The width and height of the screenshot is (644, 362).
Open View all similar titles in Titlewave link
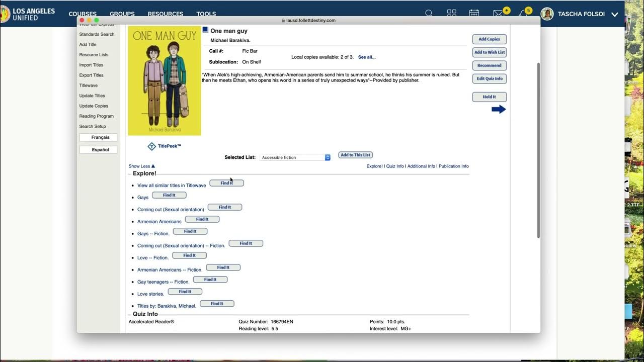(172, 186)
